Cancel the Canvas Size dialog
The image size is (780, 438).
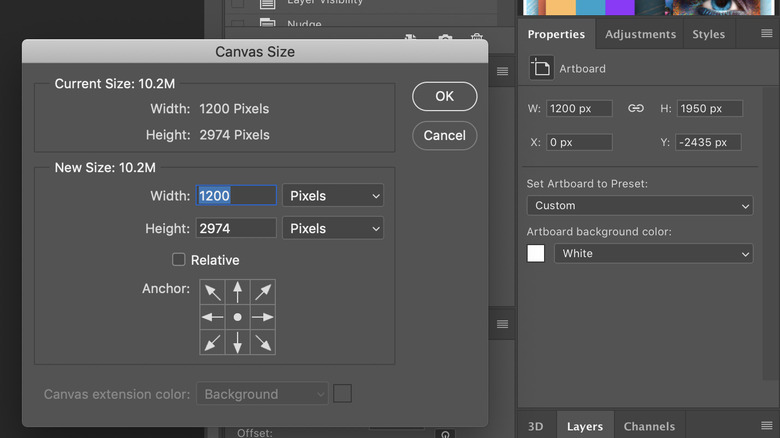coord(444,135)
